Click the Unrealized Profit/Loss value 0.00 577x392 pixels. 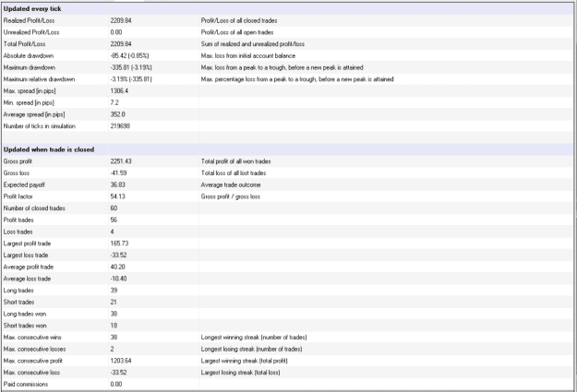pyautogui.click(x=116, y=32)
